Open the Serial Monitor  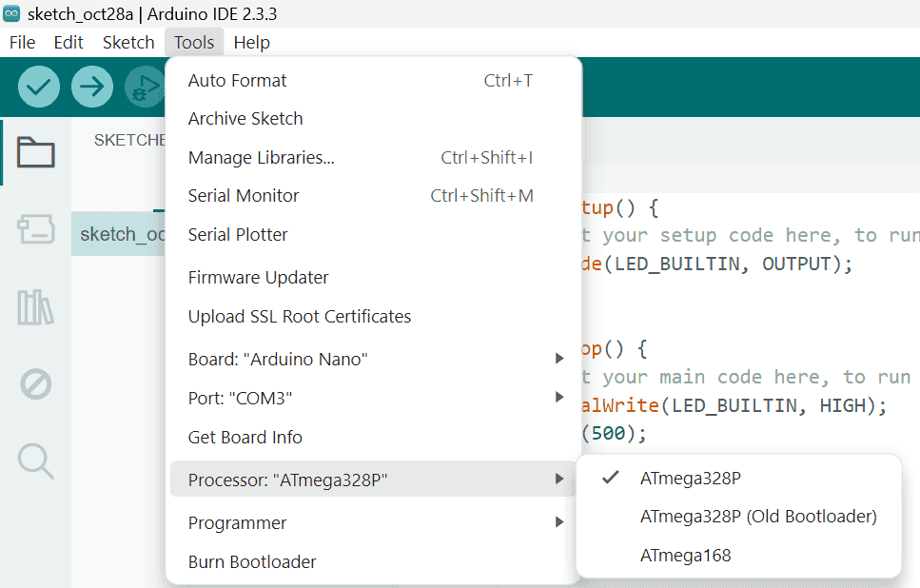[x=244, y=195]
